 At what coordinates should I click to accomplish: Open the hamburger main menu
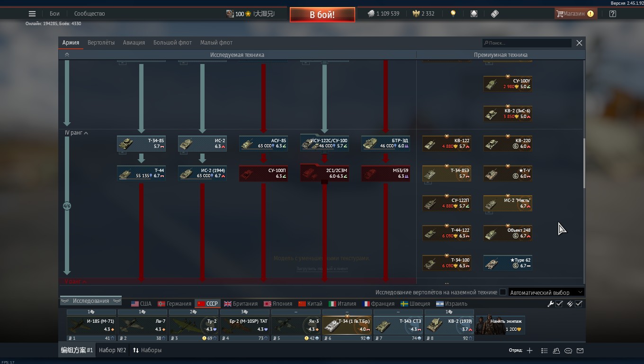pos(32,14)
